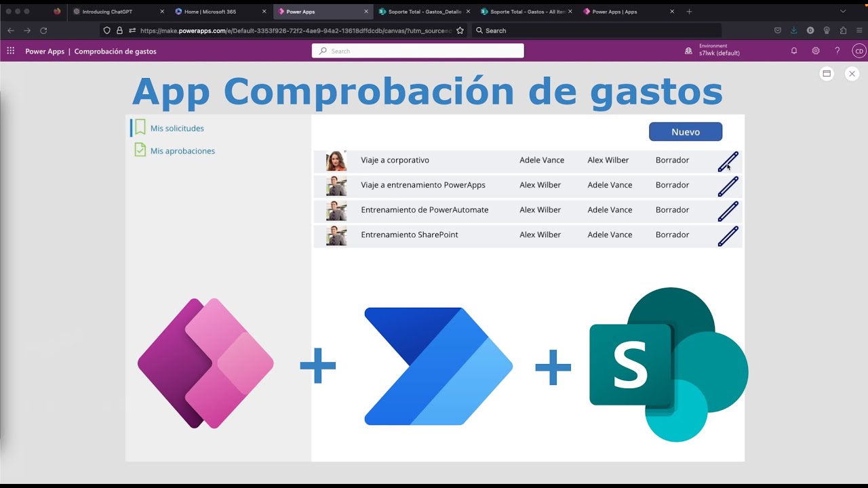Go forward in the browser

pyautogui.click(x=27, y=30)
